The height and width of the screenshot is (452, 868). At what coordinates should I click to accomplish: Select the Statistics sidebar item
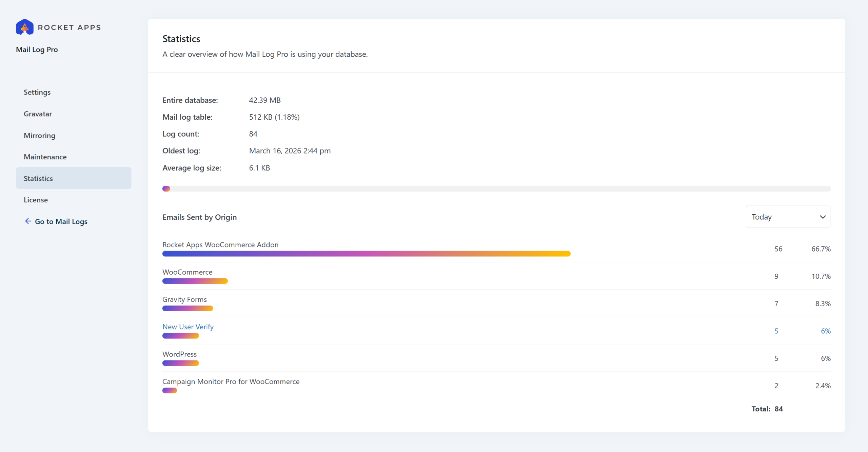coord(74,178)
